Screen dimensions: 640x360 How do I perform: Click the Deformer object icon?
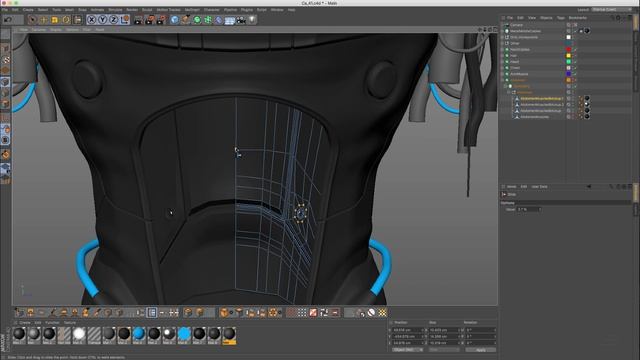[x=219, y=20]
